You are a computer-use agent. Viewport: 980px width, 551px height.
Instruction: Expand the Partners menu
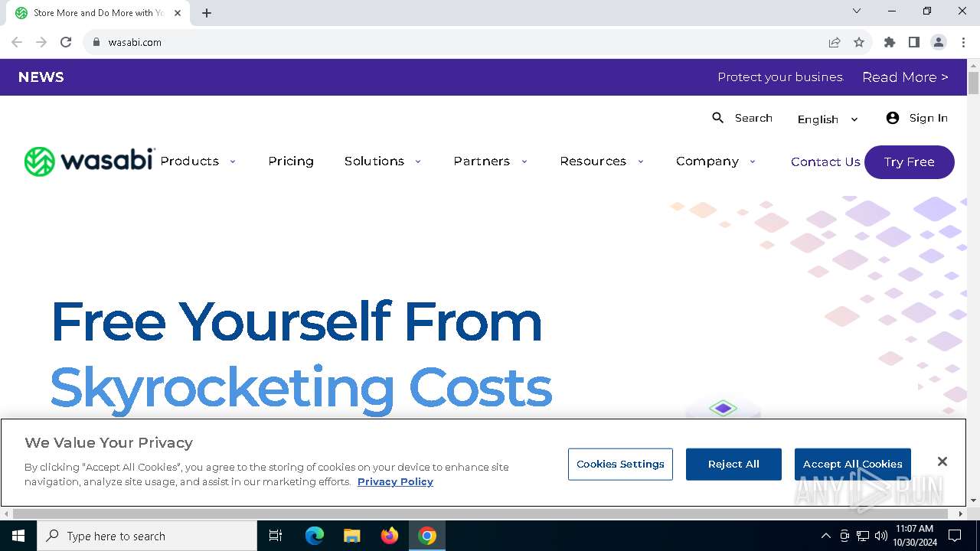[x=491, y=161]
